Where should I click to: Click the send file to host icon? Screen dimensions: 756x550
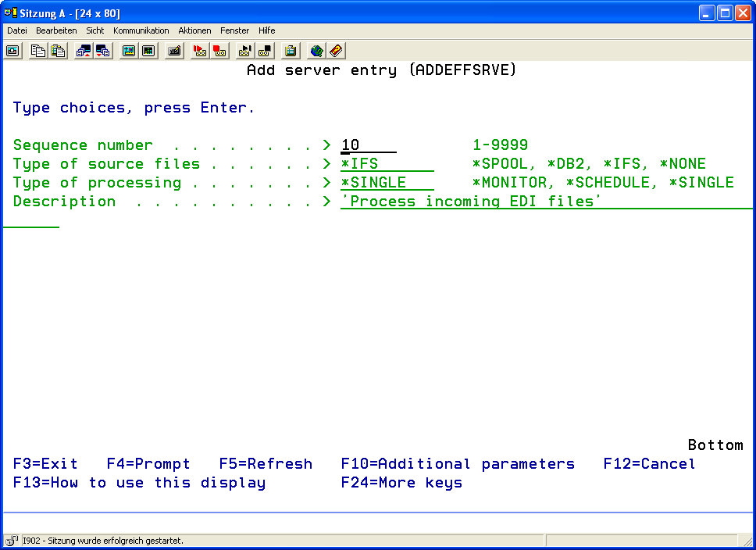click(x=84, y=51)
